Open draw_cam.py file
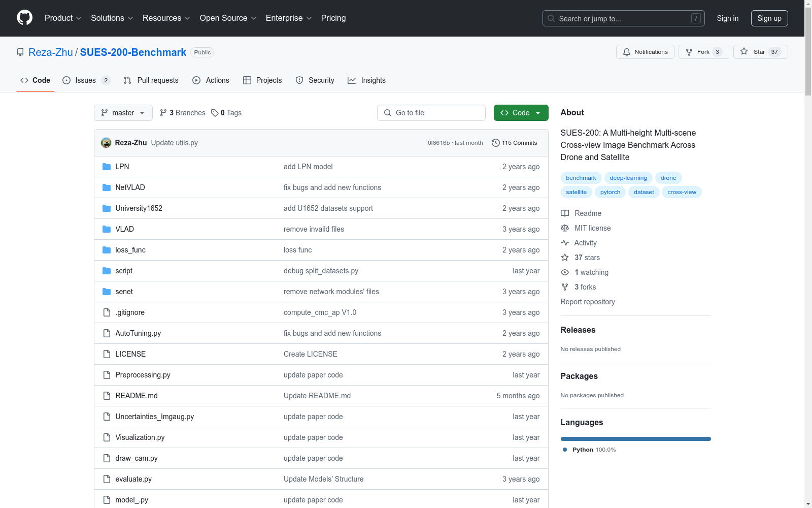The height and width of the screenshot is (508, 812). (x=137, y=458)
